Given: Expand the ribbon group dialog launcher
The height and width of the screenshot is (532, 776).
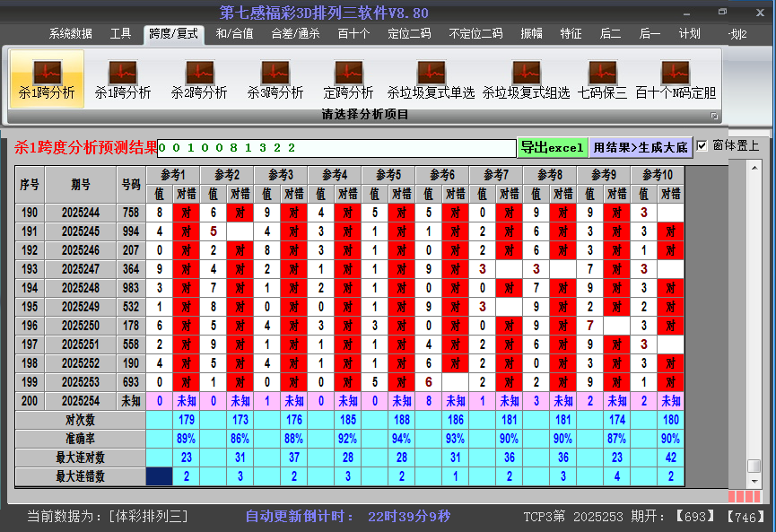Looking at the screenshot, I should click(x=715, y=116).
